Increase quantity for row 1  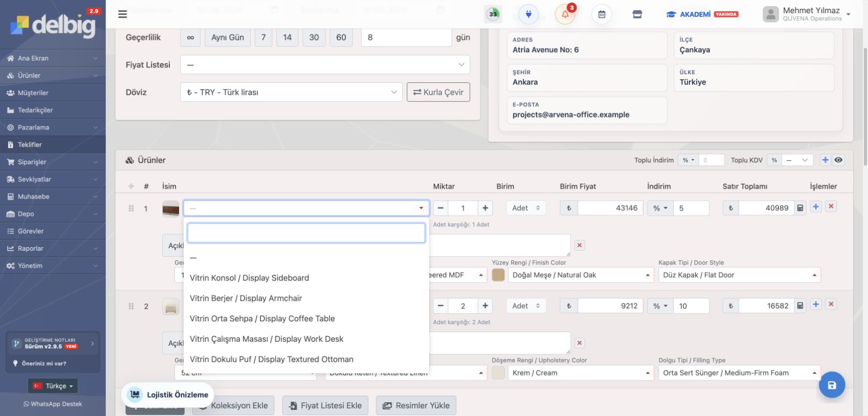pos(485,208)
